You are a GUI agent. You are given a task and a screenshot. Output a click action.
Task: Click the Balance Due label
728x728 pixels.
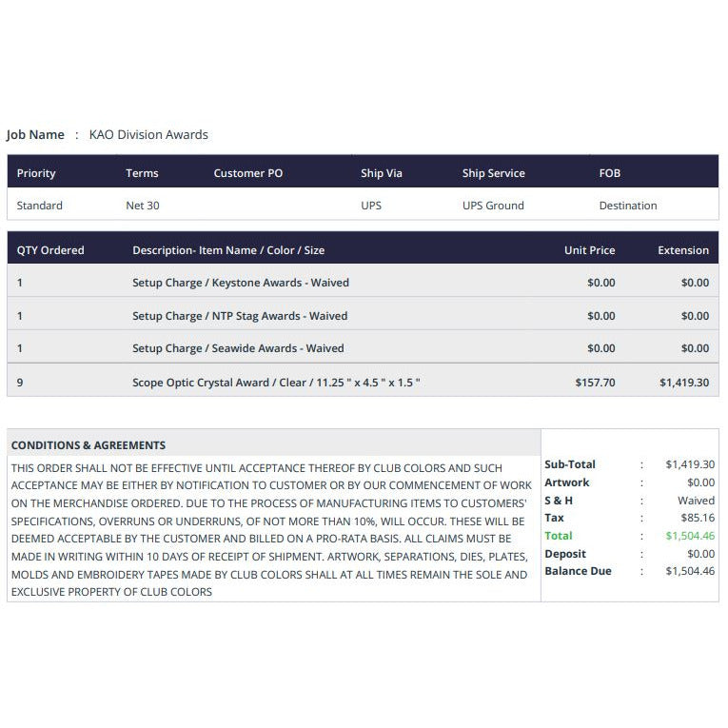[x=578, y=571]
